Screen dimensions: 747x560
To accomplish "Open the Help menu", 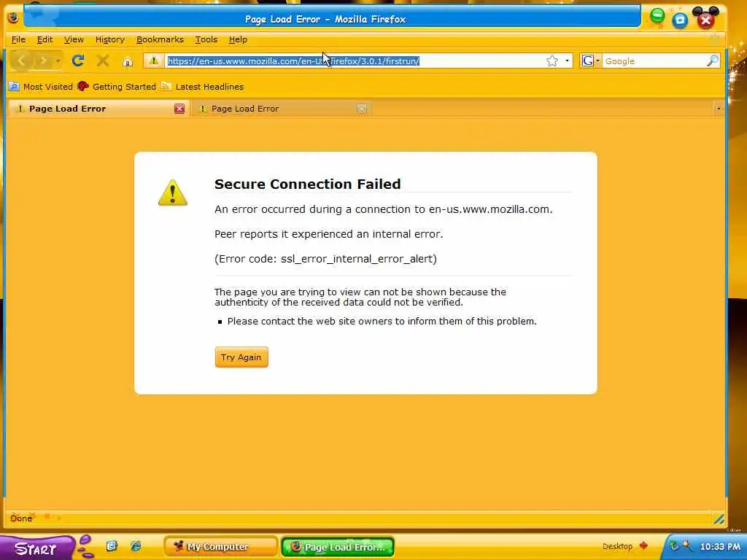I will tap(239, 39).
